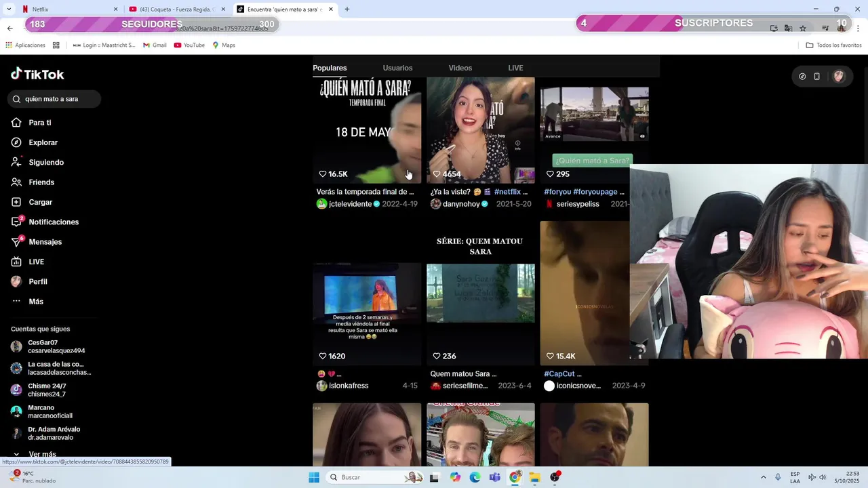Click the TikTok search field
Viewport: 868px width, 488px height.
(x=54, y=99)
